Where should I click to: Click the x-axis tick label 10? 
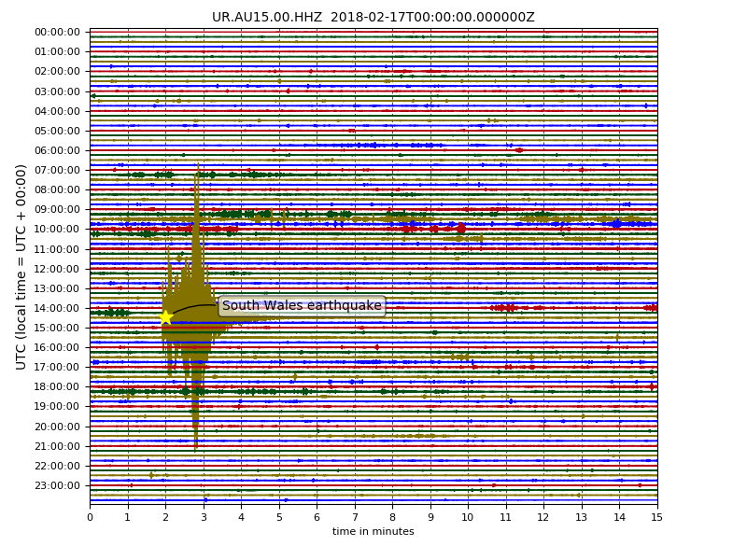[x=468, y=518]
